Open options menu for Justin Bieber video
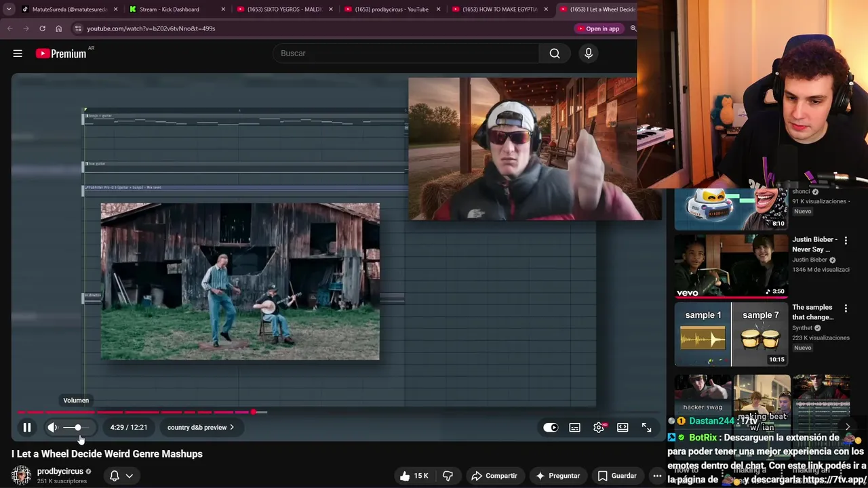Viewport: 868px width, 488px height. (x=846, y=241)
